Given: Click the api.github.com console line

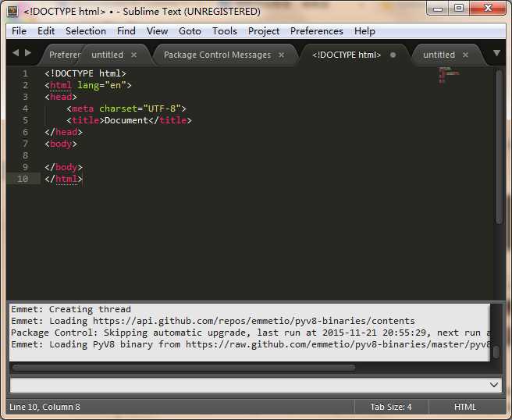Looking at the screenshot, I should coord(213,321).
